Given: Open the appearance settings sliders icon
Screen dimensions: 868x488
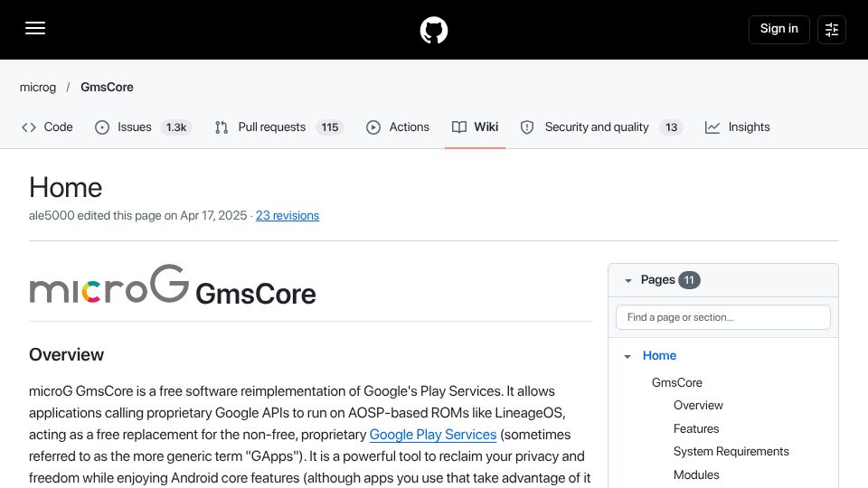Looking at the screenshot, I should (x=832, y=29).
